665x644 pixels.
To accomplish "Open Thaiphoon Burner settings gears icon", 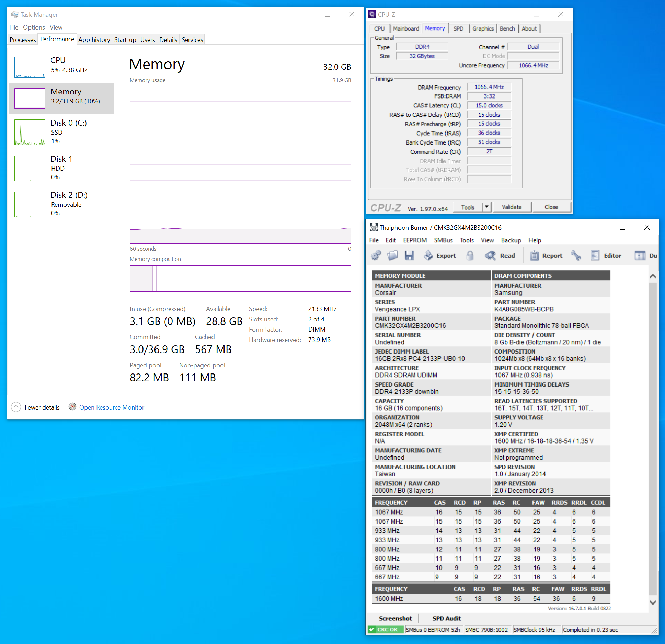I will (x=376, y=255).
